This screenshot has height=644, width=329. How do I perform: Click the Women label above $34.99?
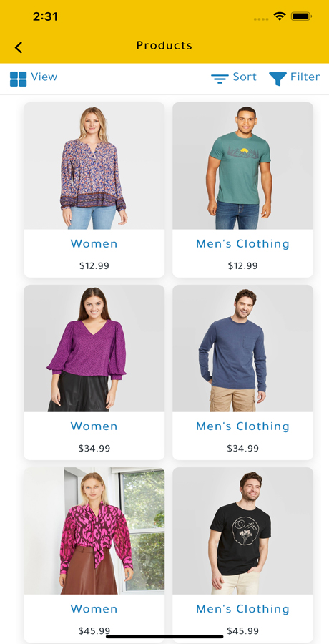coord(94,426)
